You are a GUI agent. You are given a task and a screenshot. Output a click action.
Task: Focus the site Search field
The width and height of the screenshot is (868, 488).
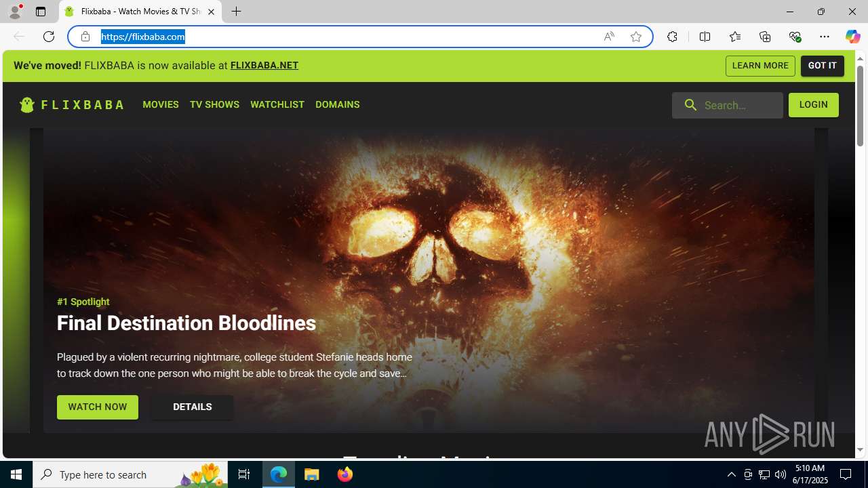tap(728, 105)
